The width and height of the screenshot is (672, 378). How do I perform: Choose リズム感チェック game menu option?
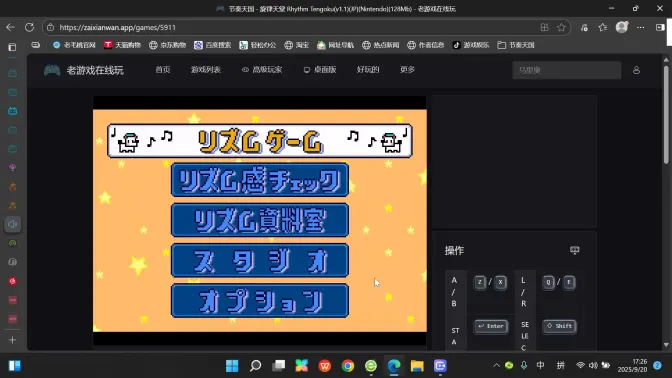[260, 180]
